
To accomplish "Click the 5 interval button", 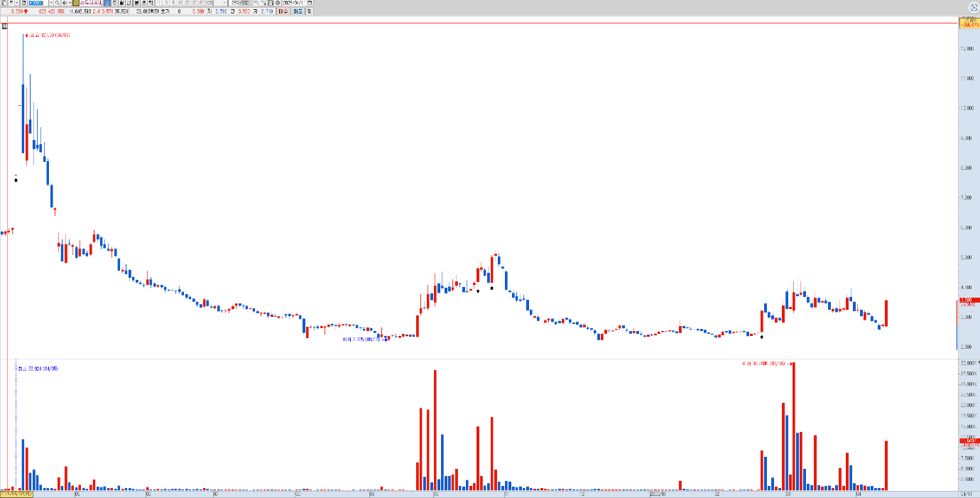I will (173, 4).
